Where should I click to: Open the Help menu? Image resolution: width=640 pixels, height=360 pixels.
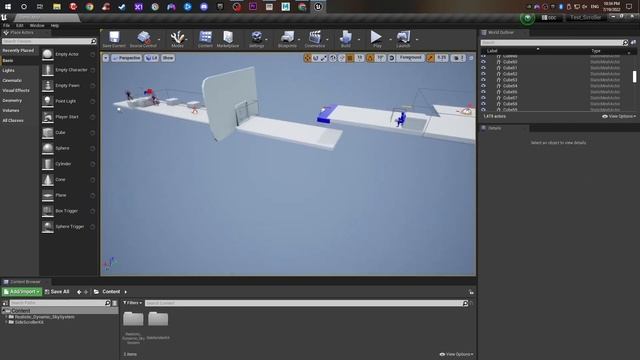click(x=55, y=25)
